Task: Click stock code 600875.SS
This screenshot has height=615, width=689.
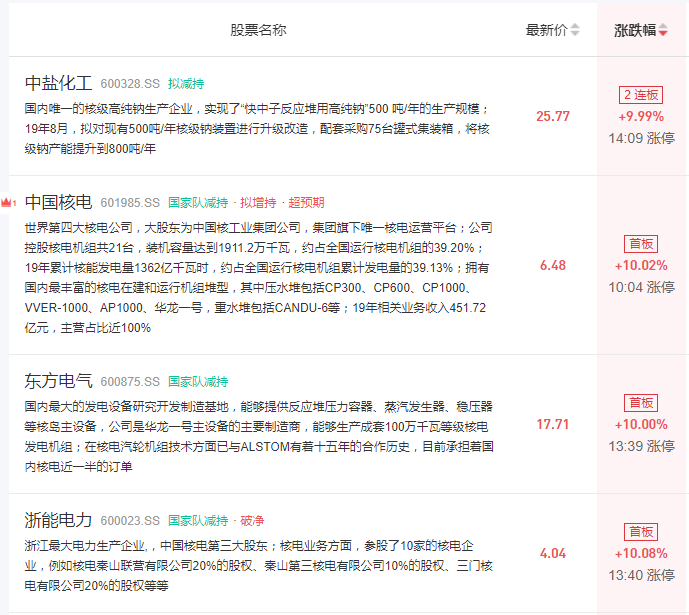Action: point(130,382)
